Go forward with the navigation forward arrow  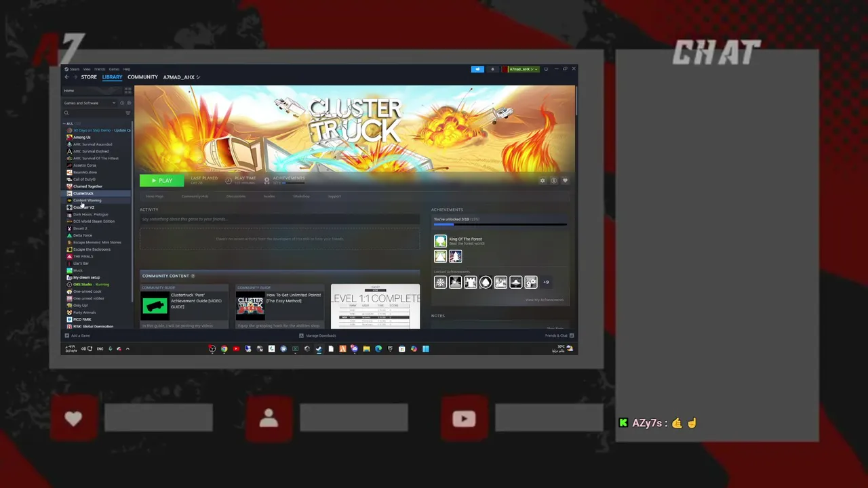tap(75, 77)
